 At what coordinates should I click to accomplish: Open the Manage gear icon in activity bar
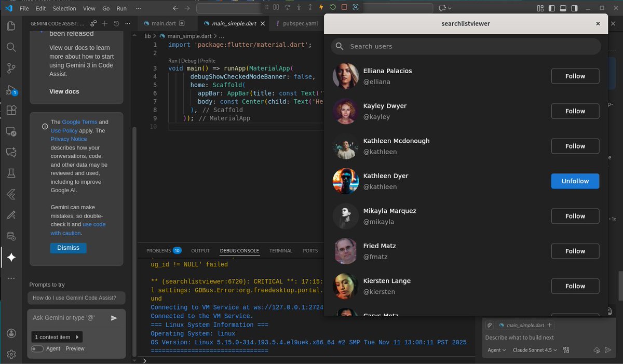coord(11,354)
